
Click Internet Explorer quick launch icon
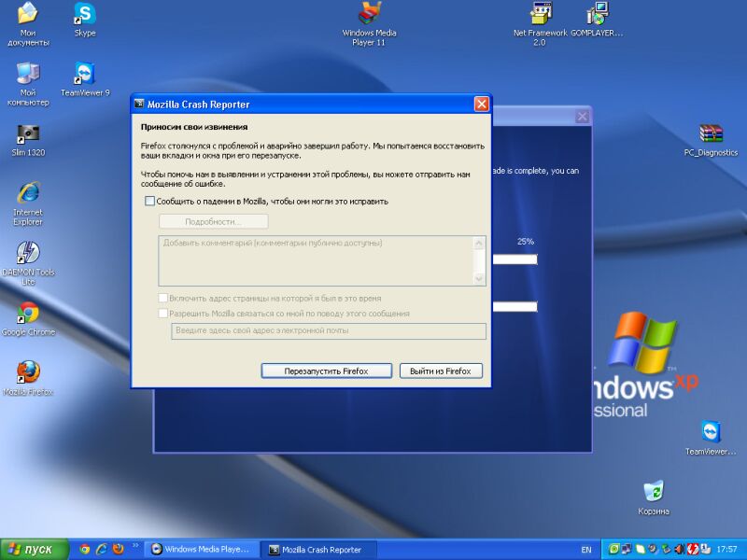click(102, 549)
